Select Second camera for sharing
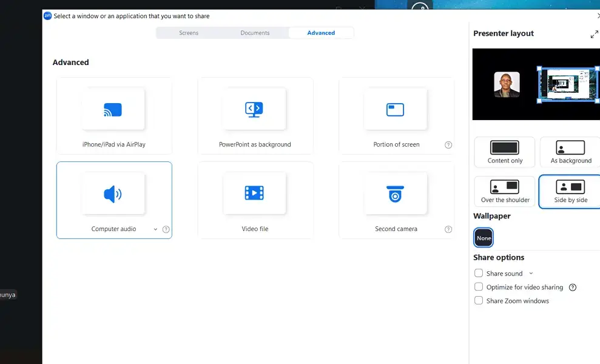 pos(396,200)
